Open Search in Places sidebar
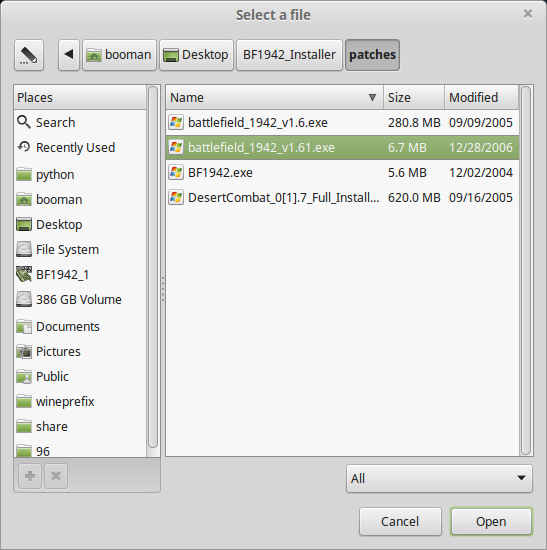Image resolution: width=547 pixels, height=550 pixels. [x=80, y=122]
